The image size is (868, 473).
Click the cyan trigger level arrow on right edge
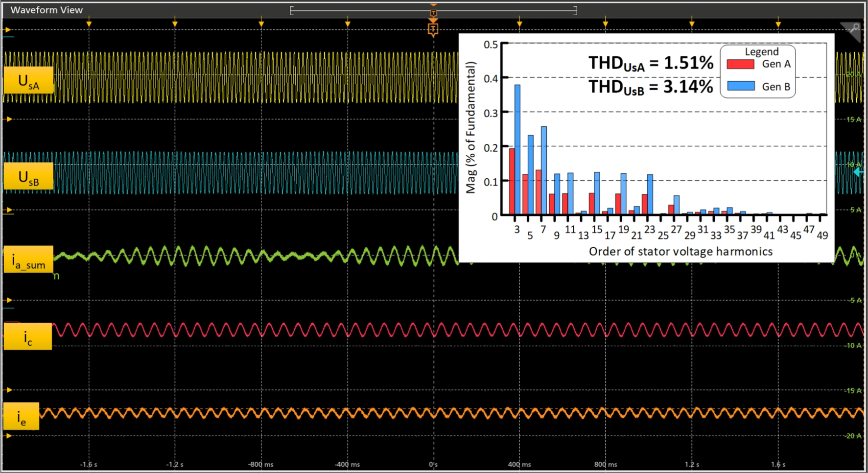[x=858, y=172]
